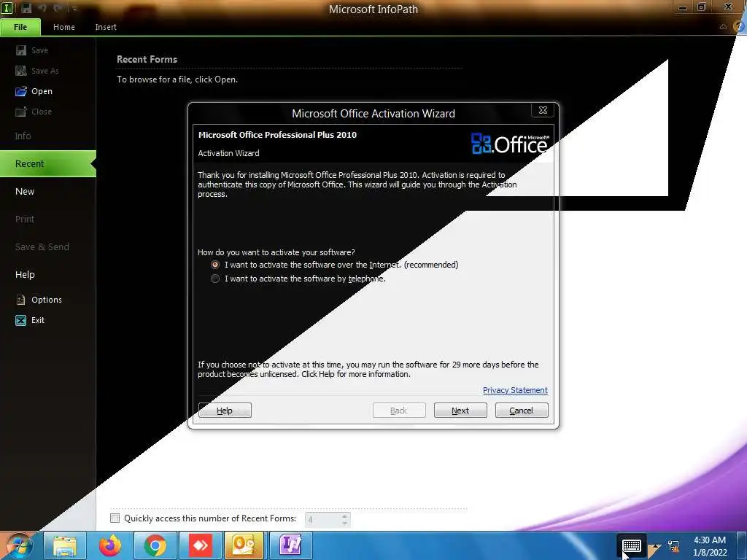Click the Save icon in Quick Access Toolbar
Screen dimensions: 747x560
click(26, 8)
